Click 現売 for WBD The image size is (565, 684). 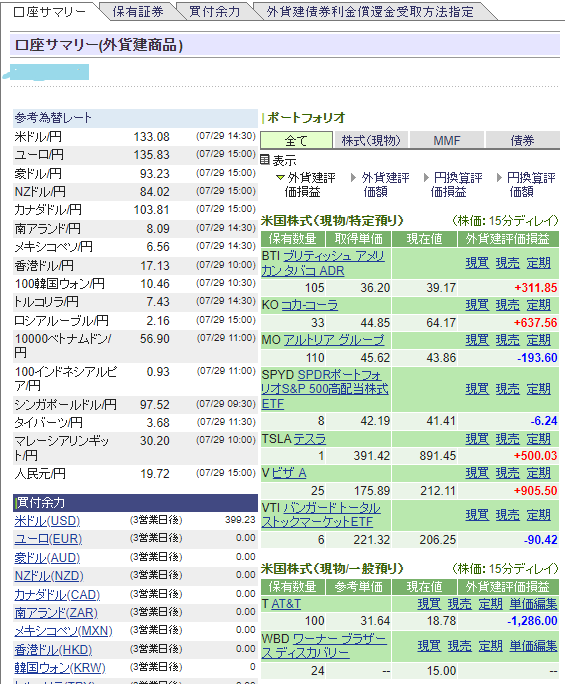(x=460, y=646)
